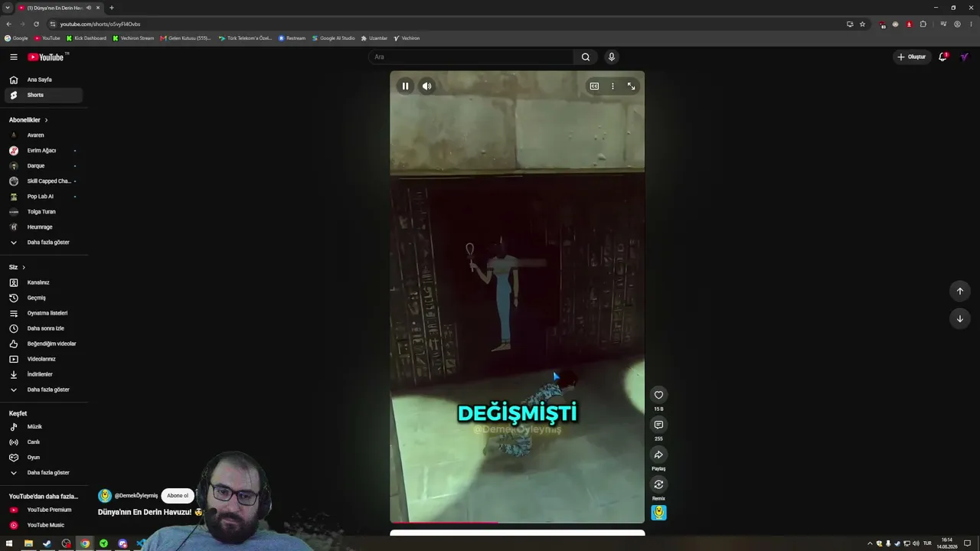Enter fullscreen for the Shorts player
The image size is (980, 551).
point(631,86)
